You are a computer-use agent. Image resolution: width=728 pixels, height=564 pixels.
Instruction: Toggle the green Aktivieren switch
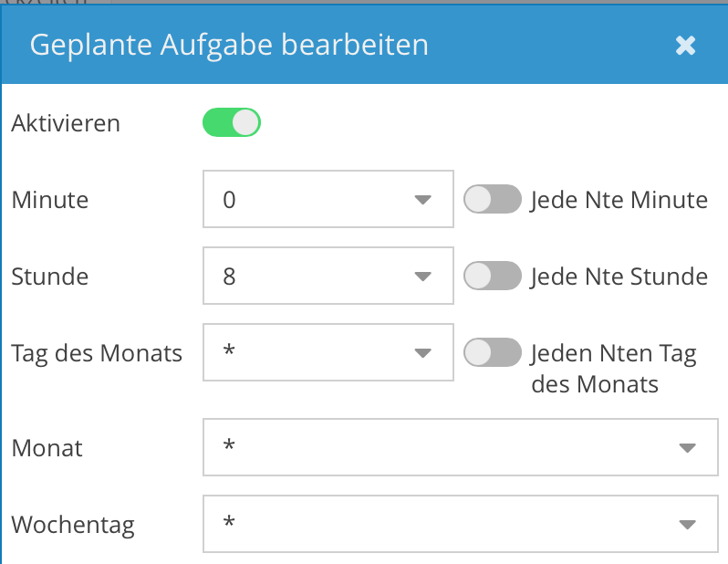point(232,122)
